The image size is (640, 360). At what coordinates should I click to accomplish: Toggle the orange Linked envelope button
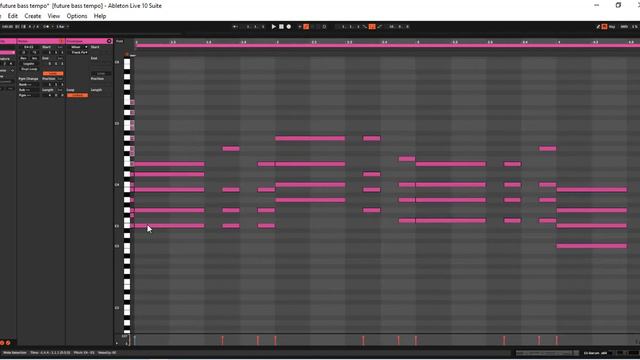pyautogui.click(x=78, y=95)
